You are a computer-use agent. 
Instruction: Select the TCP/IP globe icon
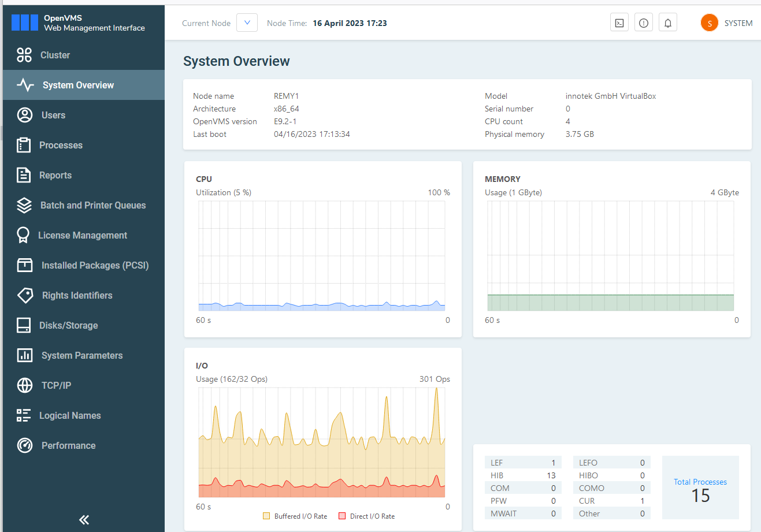coord(25,385)
